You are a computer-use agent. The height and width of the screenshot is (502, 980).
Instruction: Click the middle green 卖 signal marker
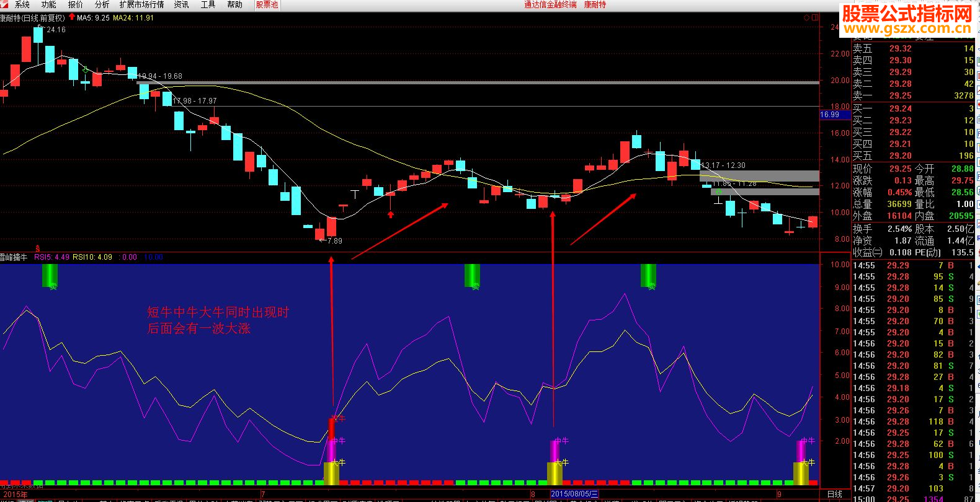[472, 275]
